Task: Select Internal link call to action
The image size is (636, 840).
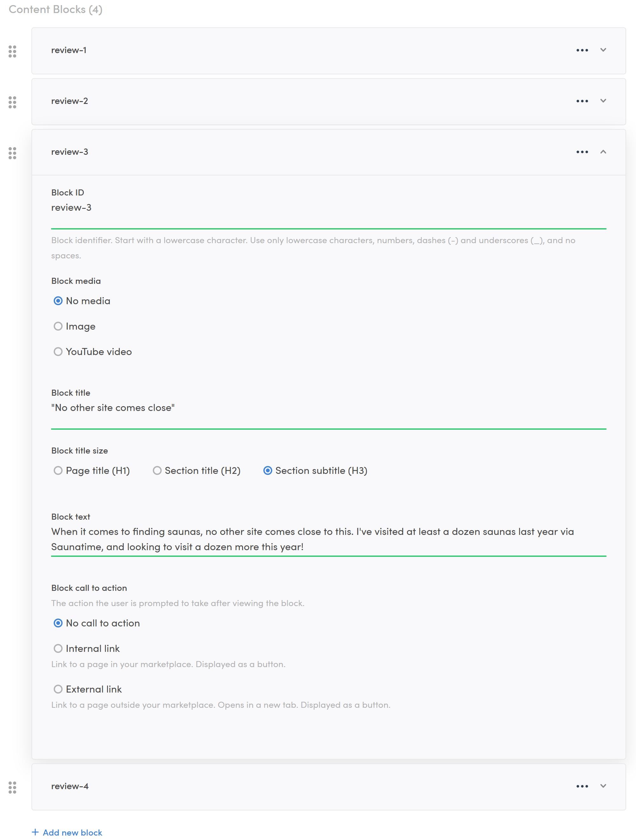Action: [58, 649]
